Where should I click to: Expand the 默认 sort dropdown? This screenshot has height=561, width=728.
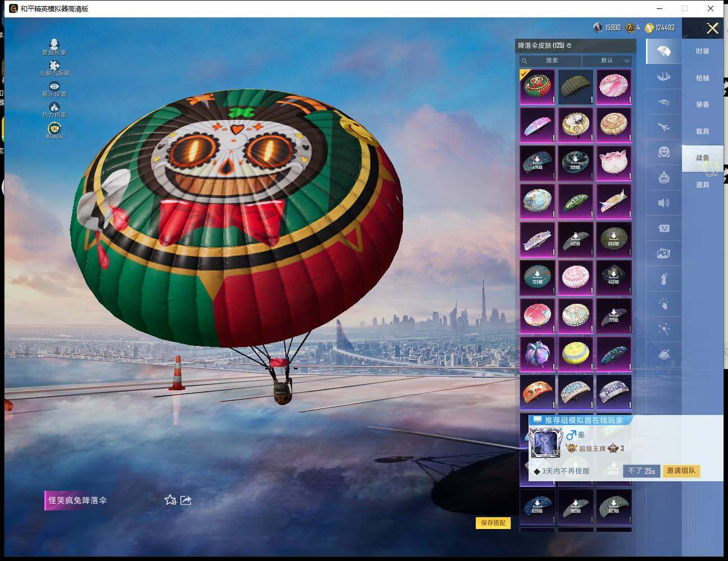608,61
